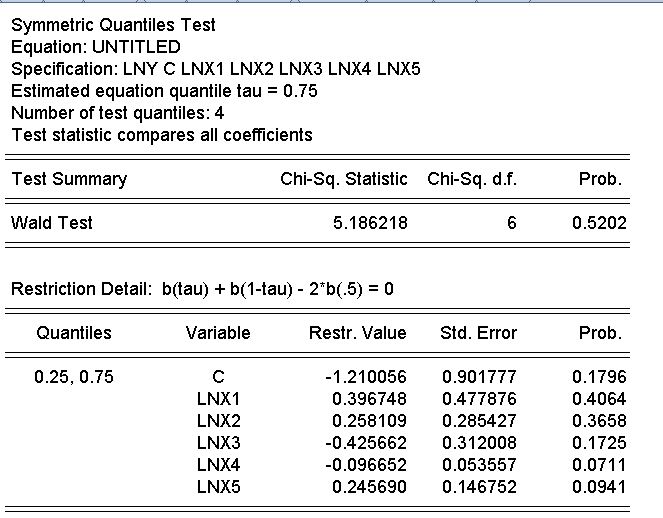This screenshot has width=663, height=518.
Task: Select the Restr. Value column header
Action: tap(357, 333)
